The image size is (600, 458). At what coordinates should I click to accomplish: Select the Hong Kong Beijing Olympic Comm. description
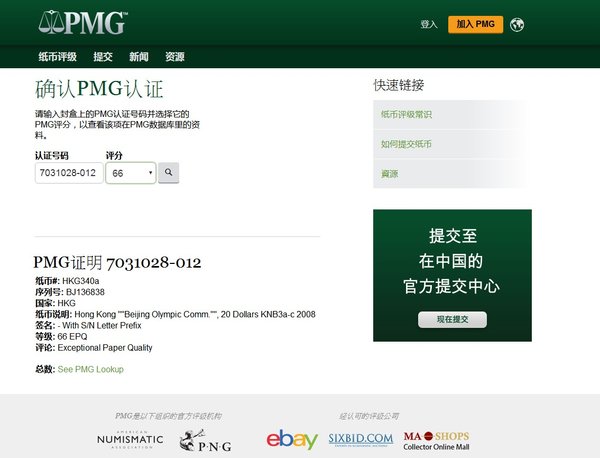[195, 315]
